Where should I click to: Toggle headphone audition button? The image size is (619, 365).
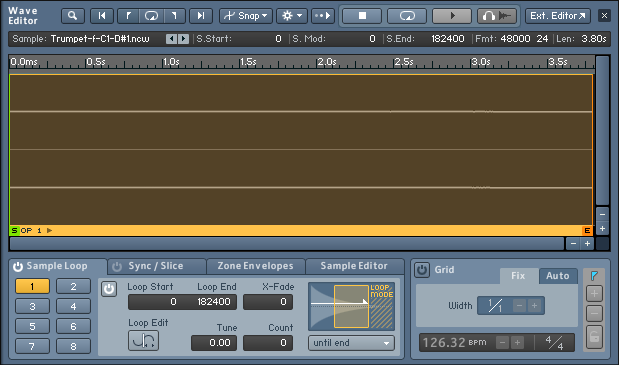(497, 16)
